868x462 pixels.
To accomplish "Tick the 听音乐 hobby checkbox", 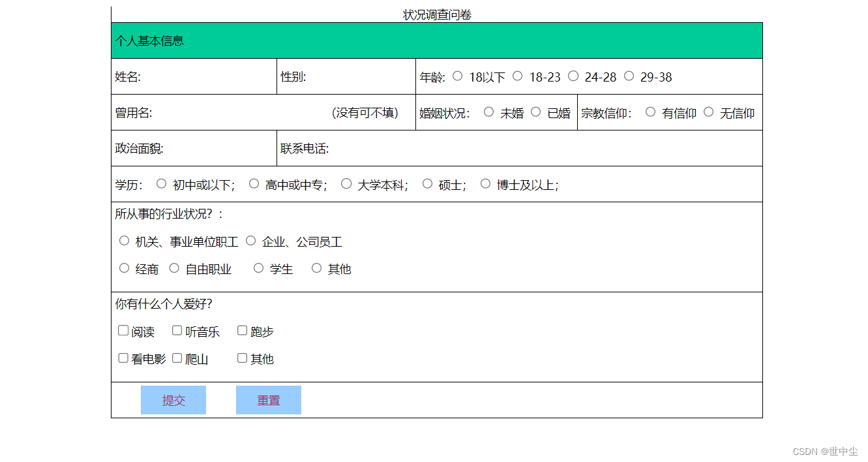I will [x=177, y=330].
